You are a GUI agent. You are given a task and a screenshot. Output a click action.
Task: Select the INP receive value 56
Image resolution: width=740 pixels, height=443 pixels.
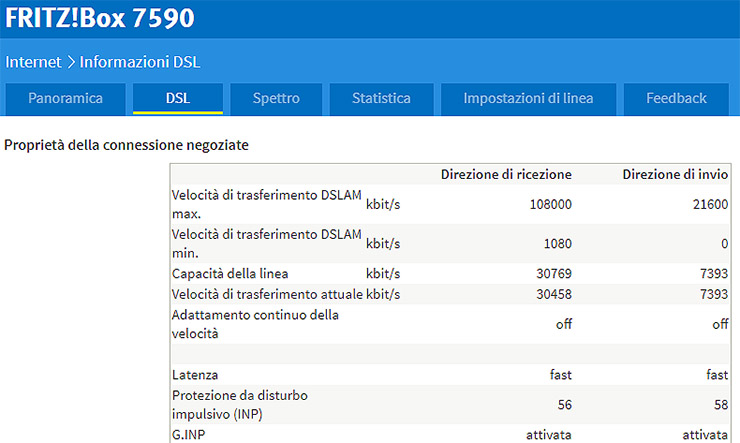563,404
